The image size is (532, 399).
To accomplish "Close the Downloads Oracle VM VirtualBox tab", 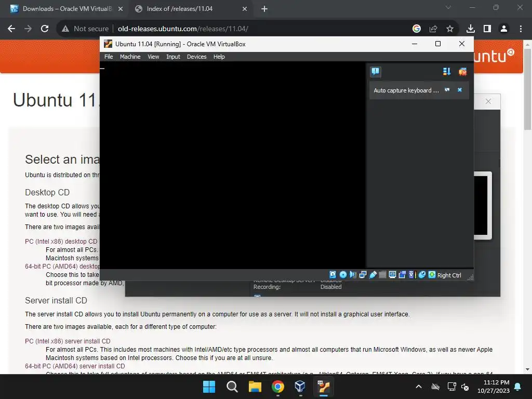I will point(121,9).
